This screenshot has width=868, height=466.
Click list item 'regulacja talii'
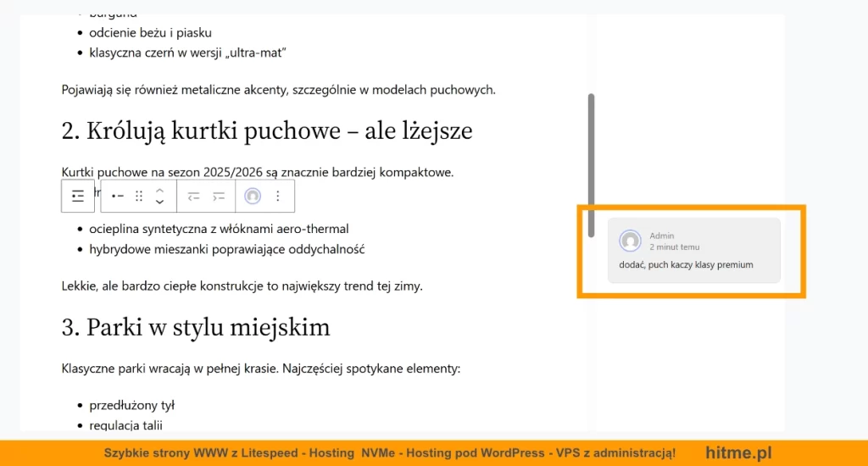click(125, 425)
